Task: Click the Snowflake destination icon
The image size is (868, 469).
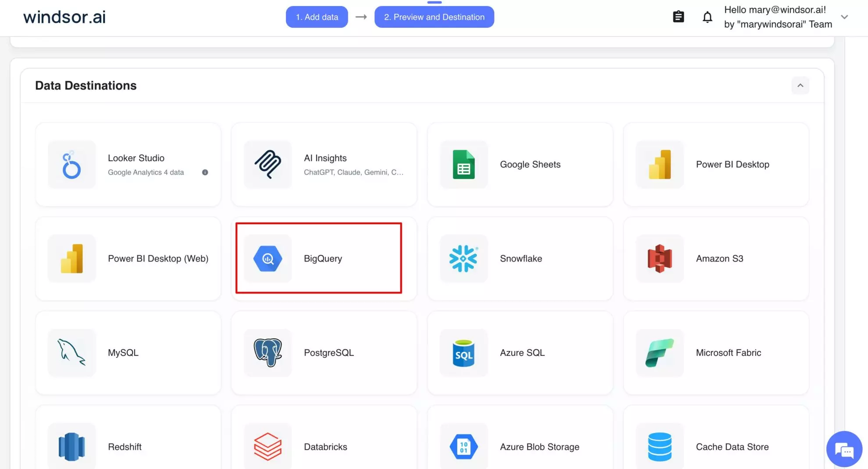Action: pyautogui.click(x=463, y=258)
